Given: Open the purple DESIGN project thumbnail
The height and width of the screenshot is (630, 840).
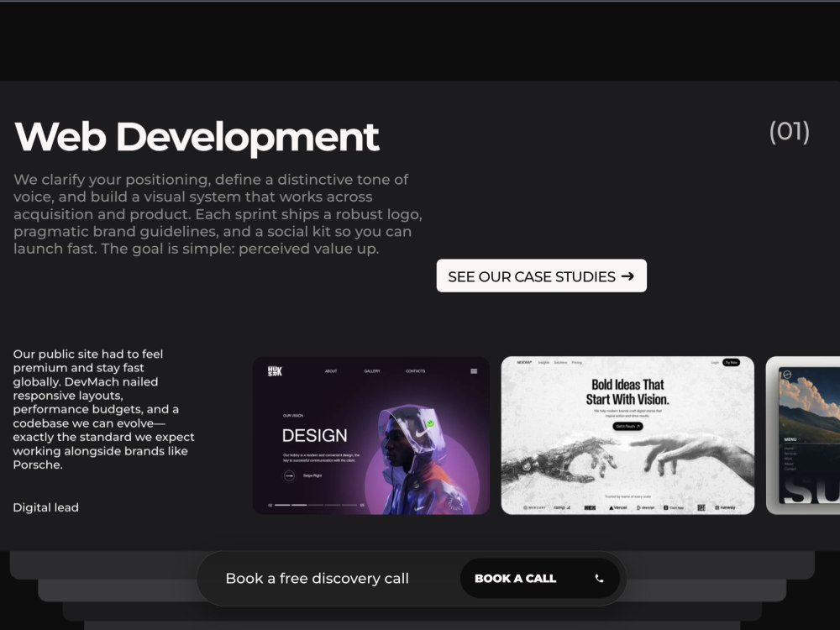Looking at the screenshot, I should [x=370, y=435].
